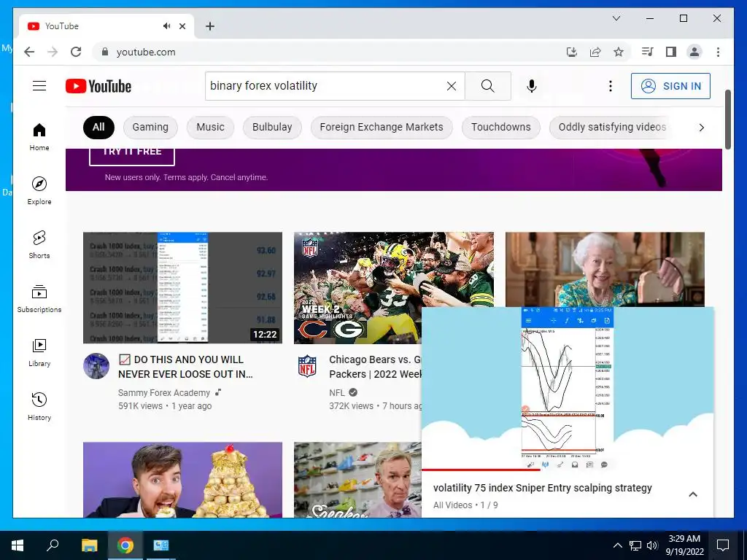Select the Gaming filter chip
The width and height of the screenshot is (747, 560).
point(150,127)
